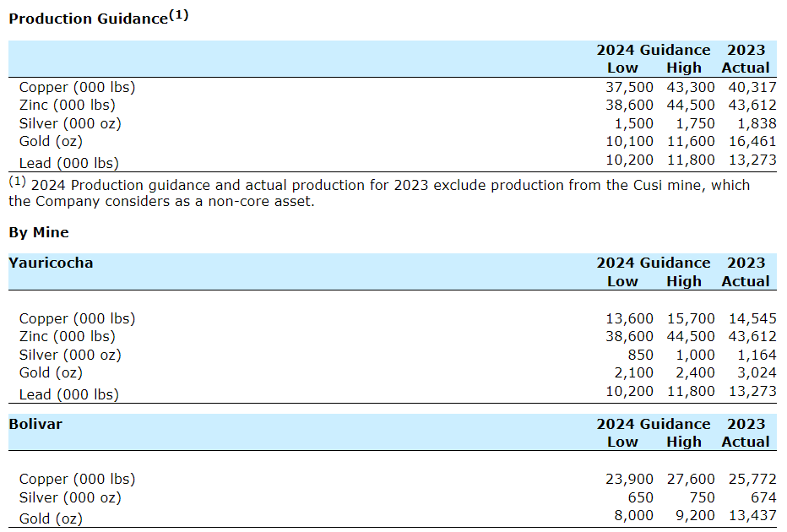Select the "Production Guidance(1)" heading
This screenshot has width=787, height=532.
coord(98,17)
